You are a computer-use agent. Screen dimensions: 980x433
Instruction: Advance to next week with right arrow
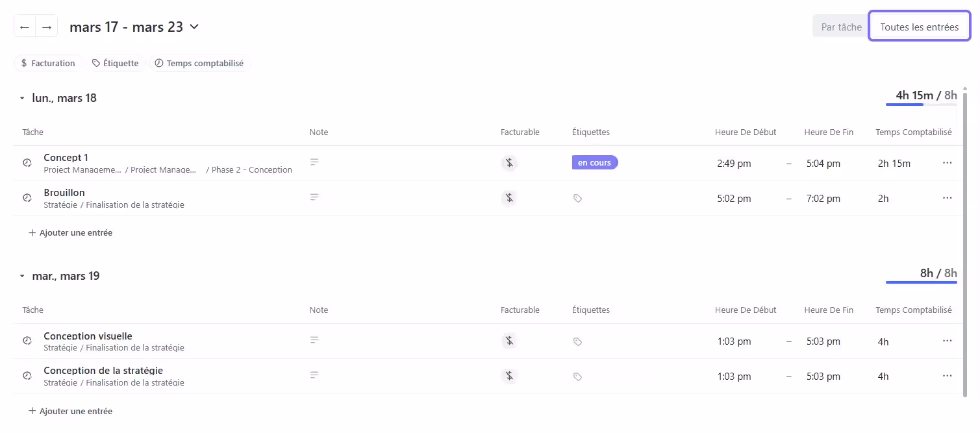point(47,27)
